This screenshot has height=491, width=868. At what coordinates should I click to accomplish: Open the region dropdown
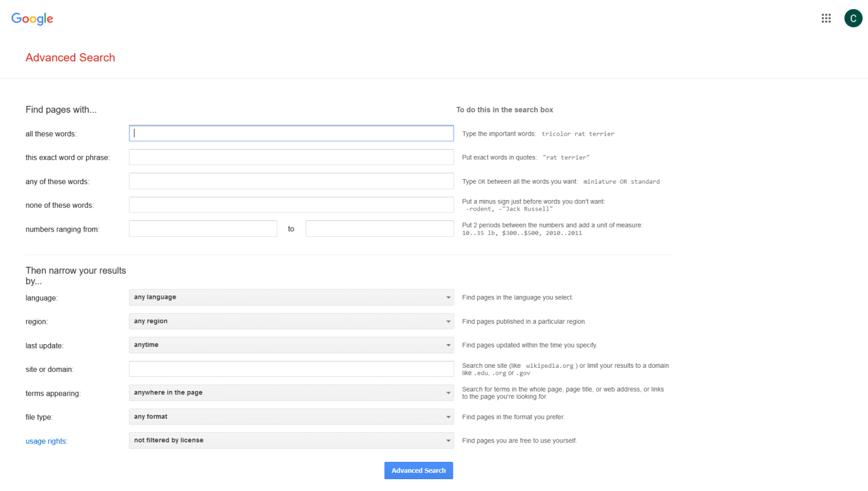point(291,321)
